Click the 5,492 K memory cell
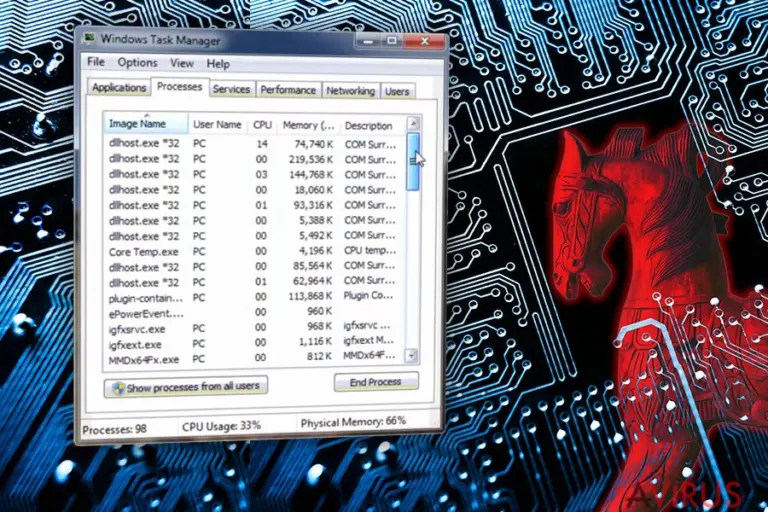 pos(316,235)
